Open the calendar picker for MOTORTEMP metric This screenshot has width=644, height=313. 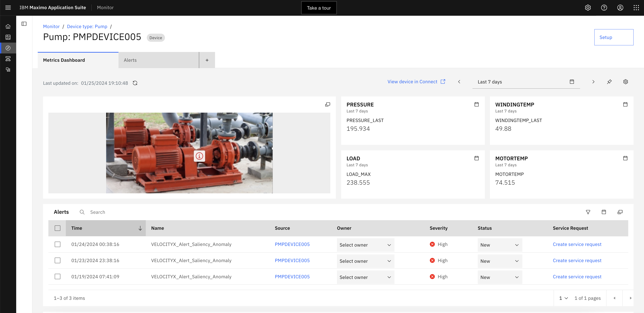click(x=625, y=158)
